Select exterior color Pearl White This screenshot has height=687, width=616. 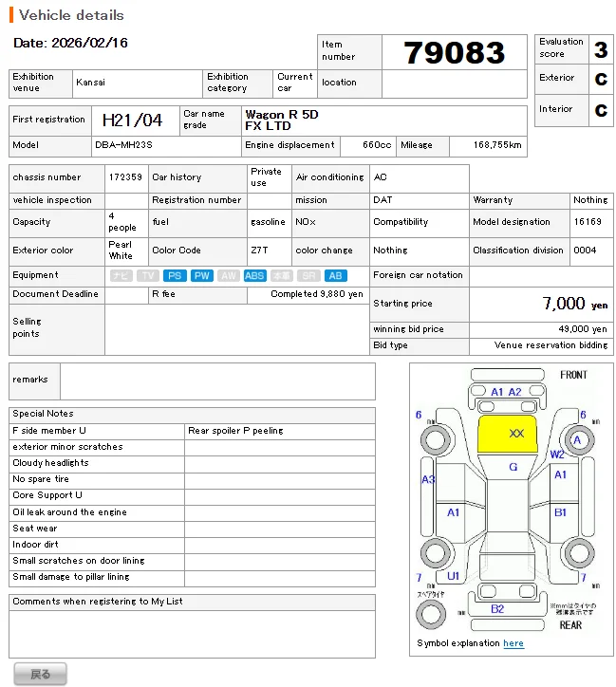(121, 251)
